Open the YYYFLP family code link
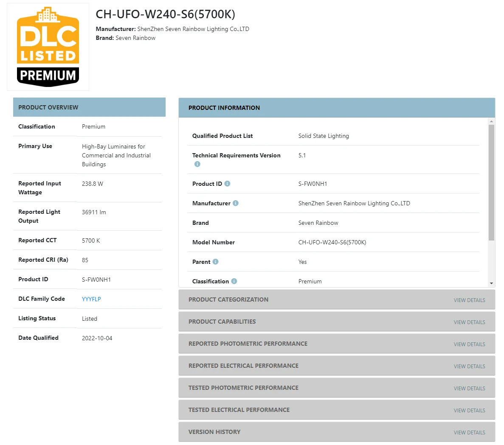This screenshot has height=445, width=504. [x=91, y=299]
